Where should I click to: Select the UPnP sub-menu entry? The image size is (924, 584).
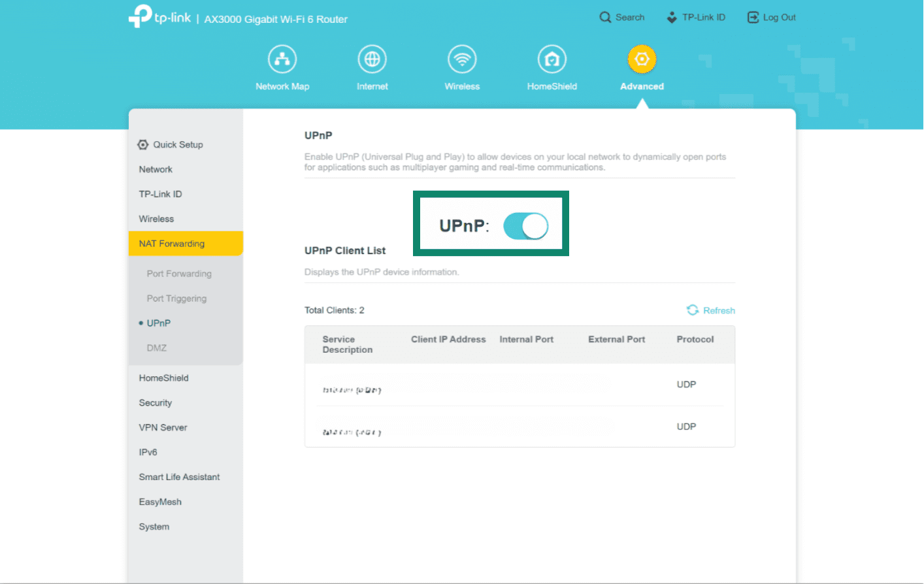click(157, 323)
